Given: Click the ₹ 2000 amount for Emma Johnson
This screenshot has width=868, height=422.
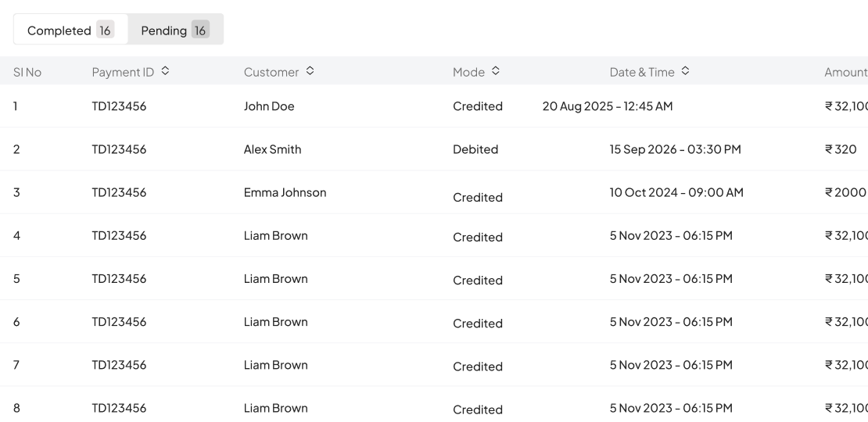Looking at the screenshot, I should tap(845, 192).
